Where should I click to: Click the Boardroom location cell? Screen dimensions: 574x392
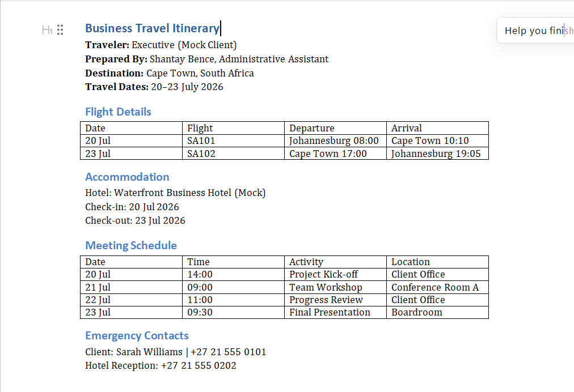point(437,312)
